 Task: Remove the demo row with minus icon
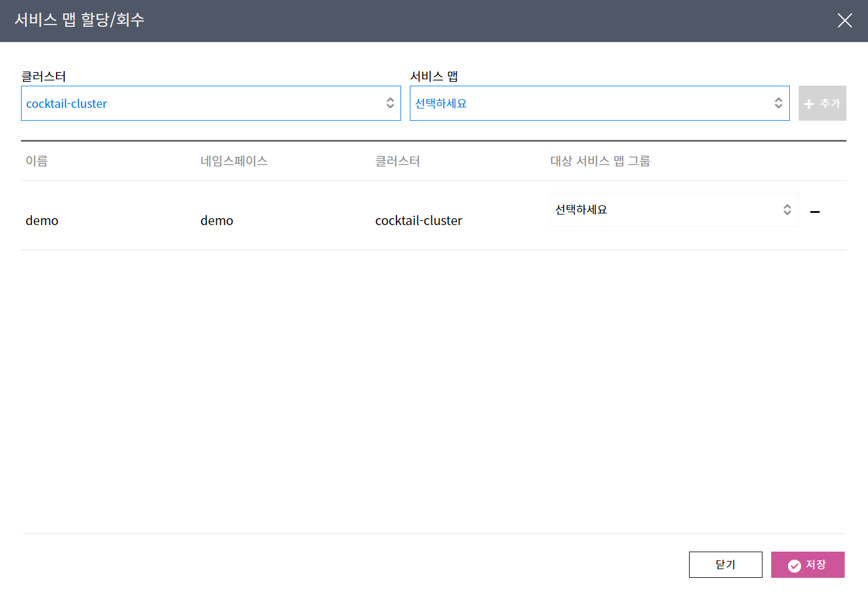tap(814, 212)
